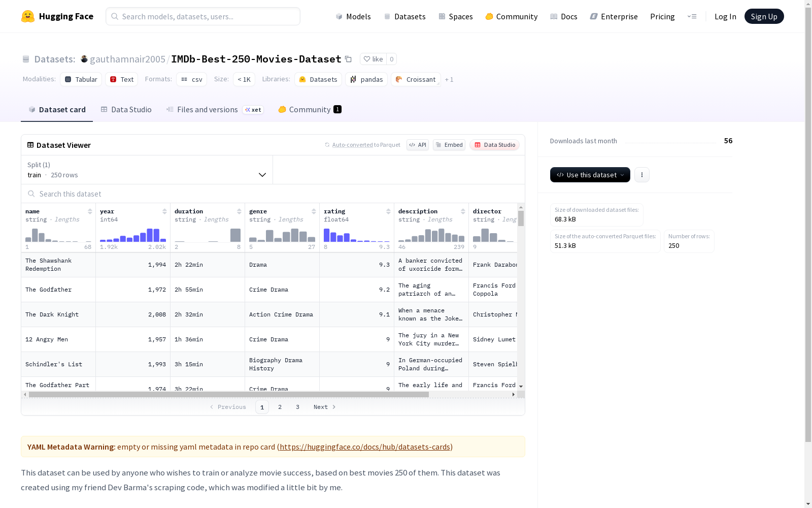Open the pandas library tag
The height and width of the screenshot is (508, 812).
(x=366, y=79)
